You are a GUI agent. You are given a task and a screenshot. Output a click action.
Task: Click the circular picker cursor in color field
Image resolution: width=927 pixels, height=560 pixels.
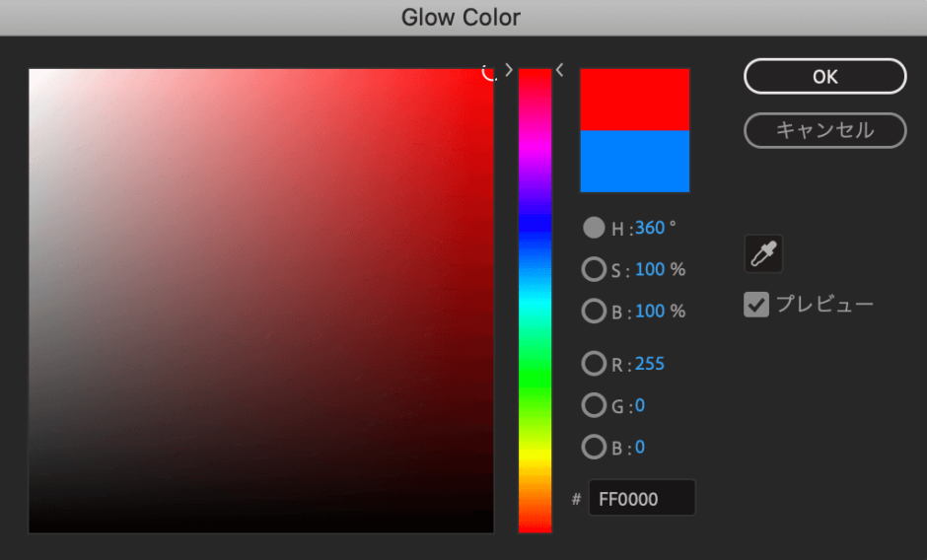tap(490, 72)
